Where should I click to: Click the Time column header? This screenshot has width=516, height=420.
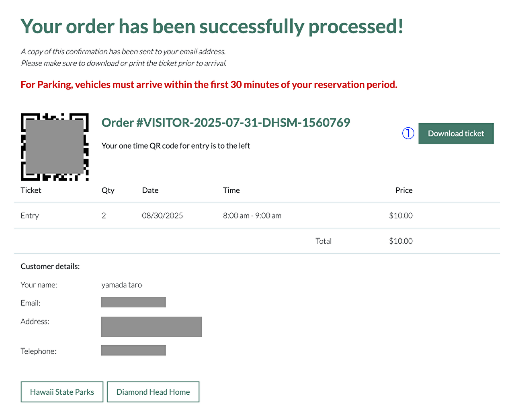pyautogui.click(x=231, y=190)
